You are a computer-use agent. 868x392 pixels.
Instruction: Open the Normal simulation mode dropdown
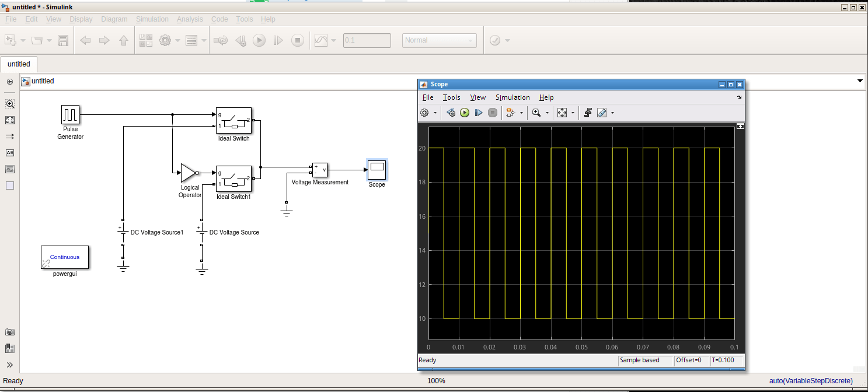coord(439,40)
